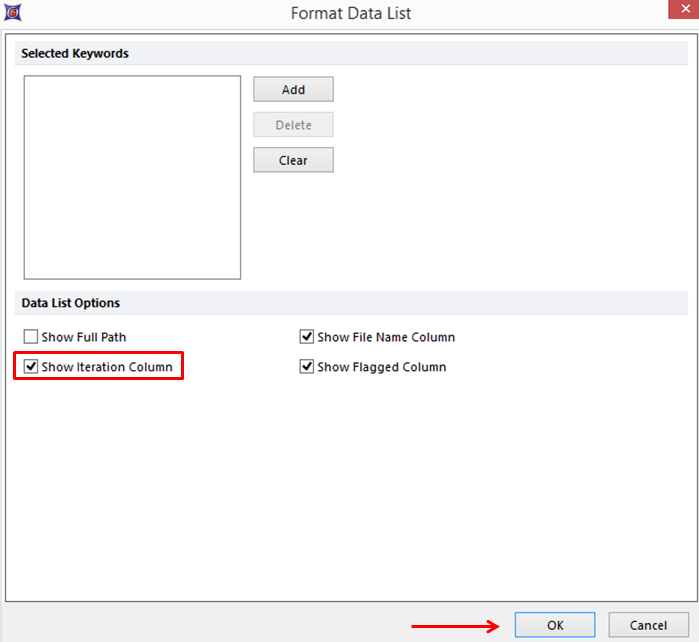Viewport: 699px width, 642px height.
Task: Clear all selected keywords
Action: [293, 160]
